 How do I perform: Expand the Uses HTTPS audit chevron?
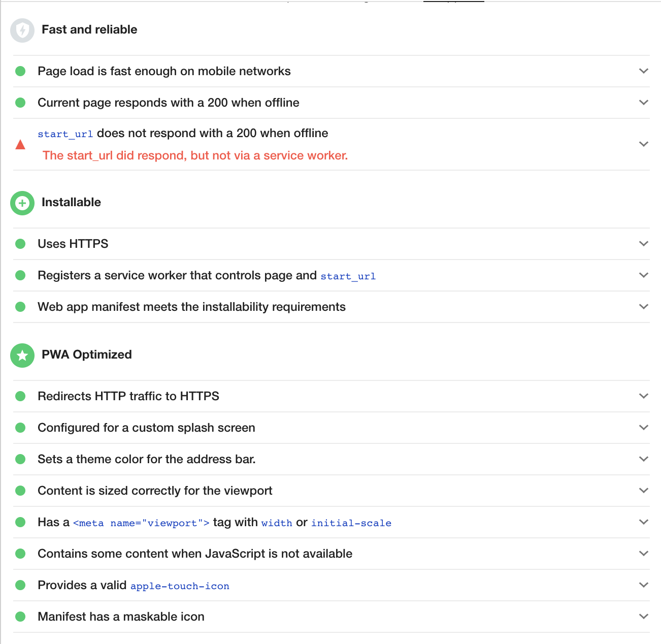tap(644, 244)
